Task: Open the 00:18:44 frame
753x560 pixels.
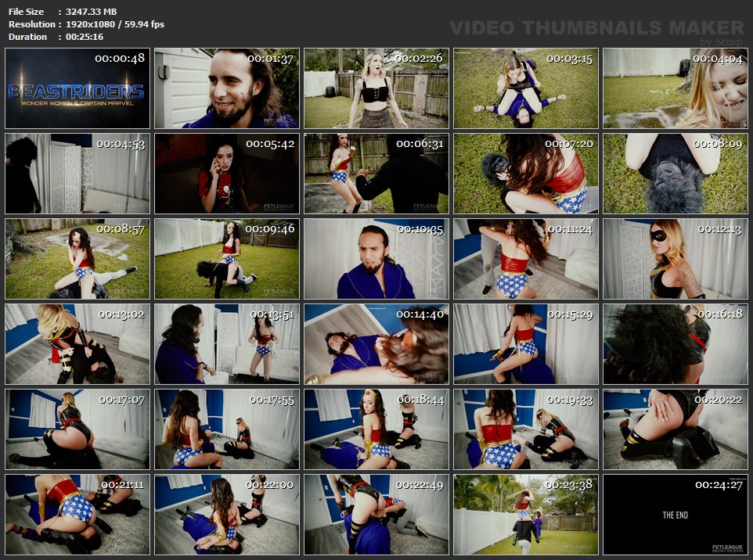Action: coord(376,429)
